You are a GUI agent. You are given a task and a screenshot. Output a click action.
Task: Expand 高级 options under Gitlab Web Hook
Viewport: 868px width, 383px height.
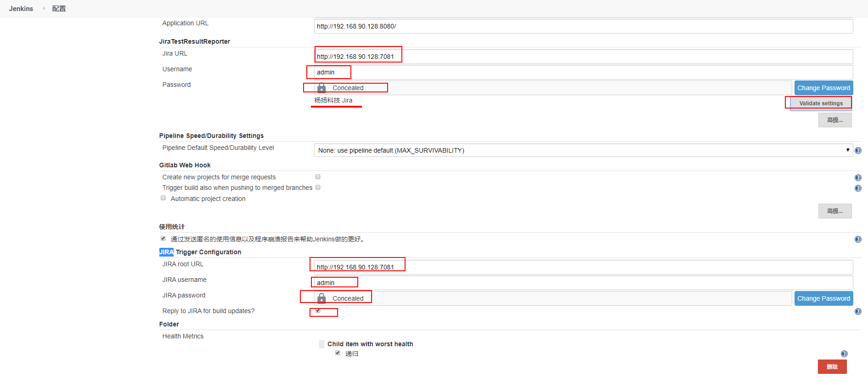tap(835, 211)
